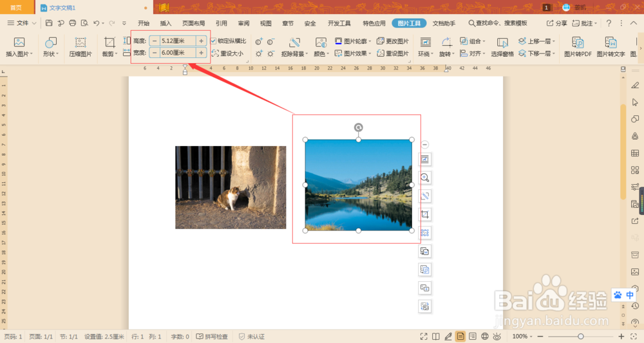Open the color (颜色) dropdown

(x=321, y=54)
